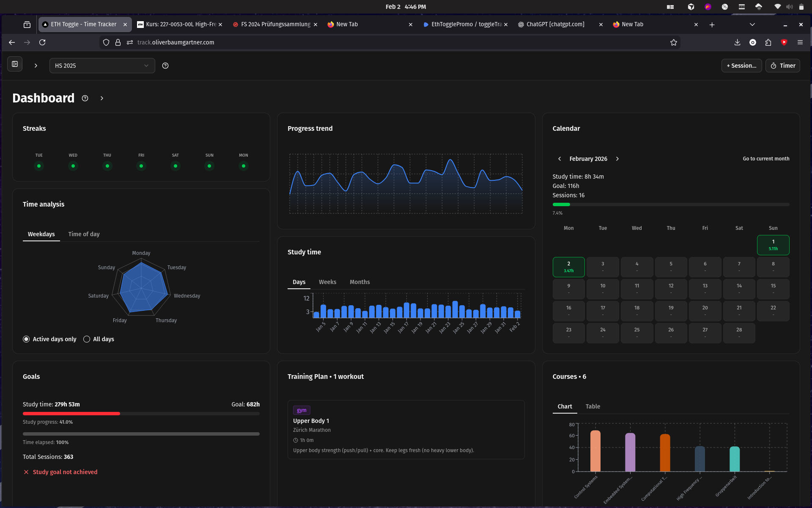This screenshot has height=508, width=812.
Task: Switch Time analysis to Time of day
Action: click(x=84, y=234)
